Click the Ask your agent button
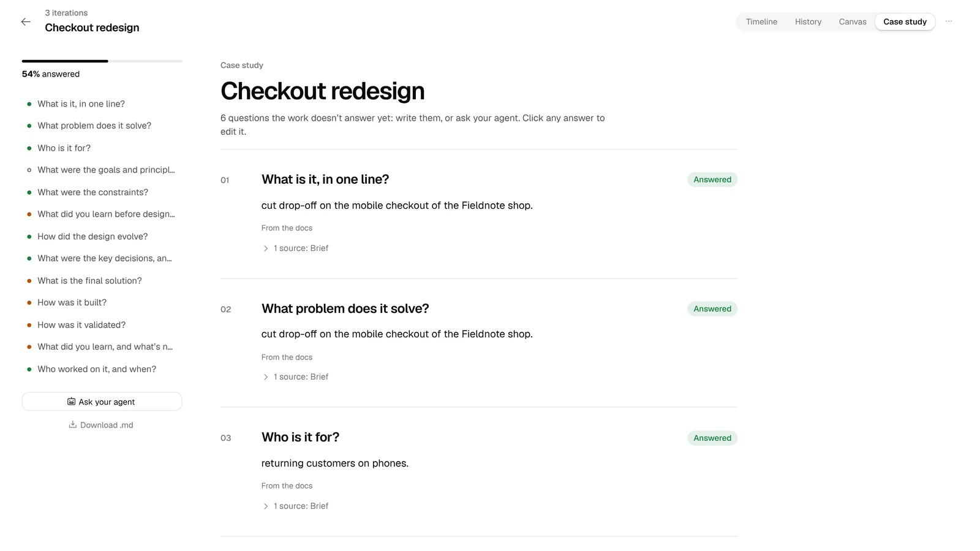The height and width of the screenshot is (551, 980). click(x=102, y=402)
